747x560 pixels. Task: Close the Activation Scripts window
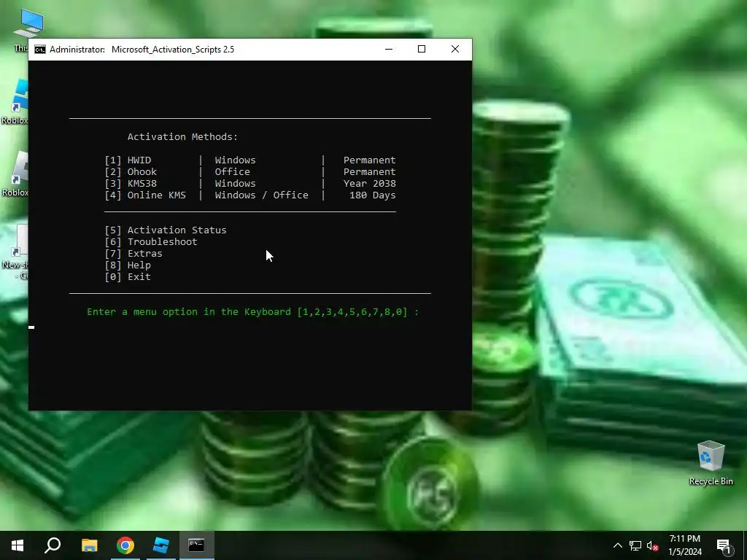[455, 49]
